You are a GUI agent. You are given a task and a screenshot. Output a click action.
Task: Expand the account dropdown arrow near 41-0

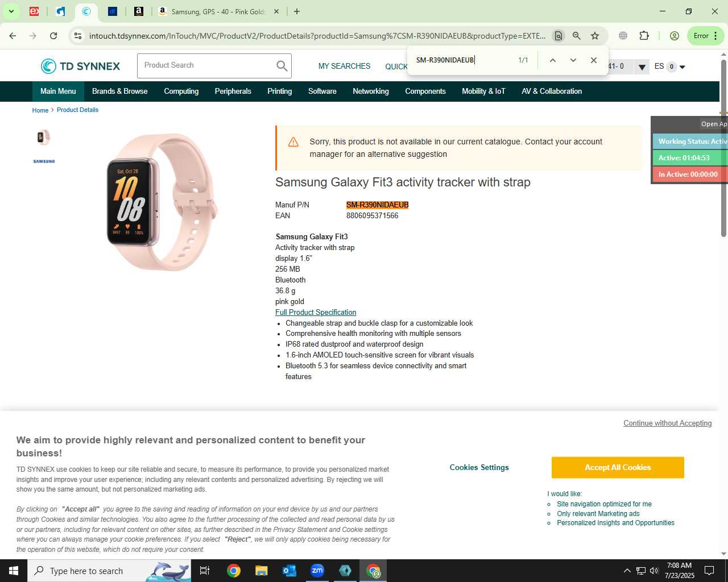(642, 67)
